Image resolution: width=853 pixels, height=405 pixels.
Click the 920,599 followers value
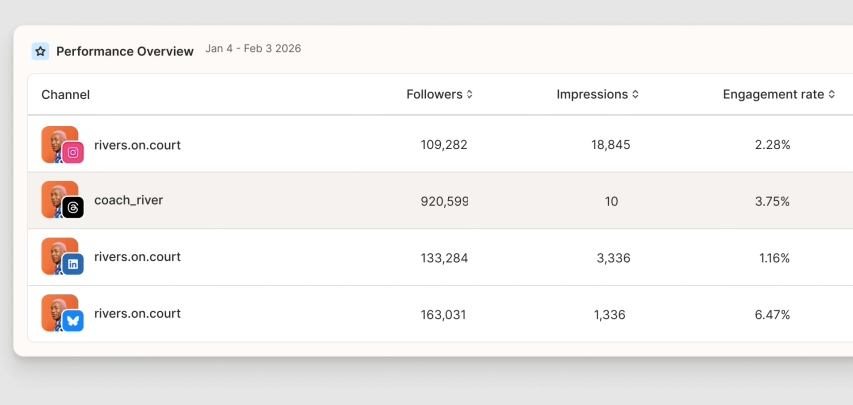click(x=444, y=201)
